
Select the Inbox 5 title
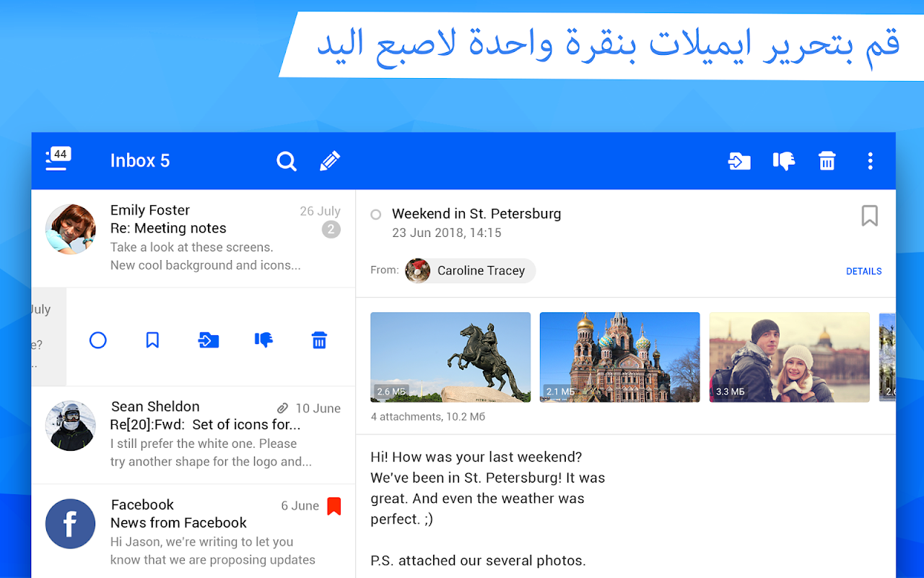(x=140, y=160)
